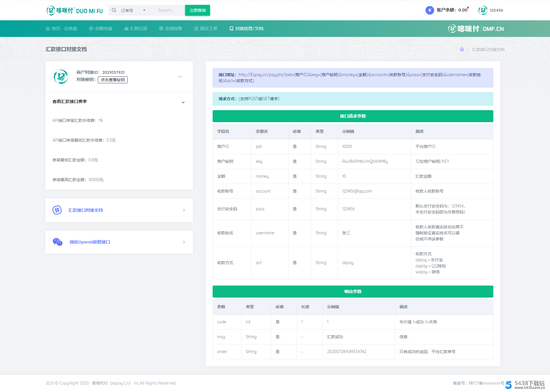Open the 微信Openid获取接口 link
The image size is (550, 392).
coord(90,242)
